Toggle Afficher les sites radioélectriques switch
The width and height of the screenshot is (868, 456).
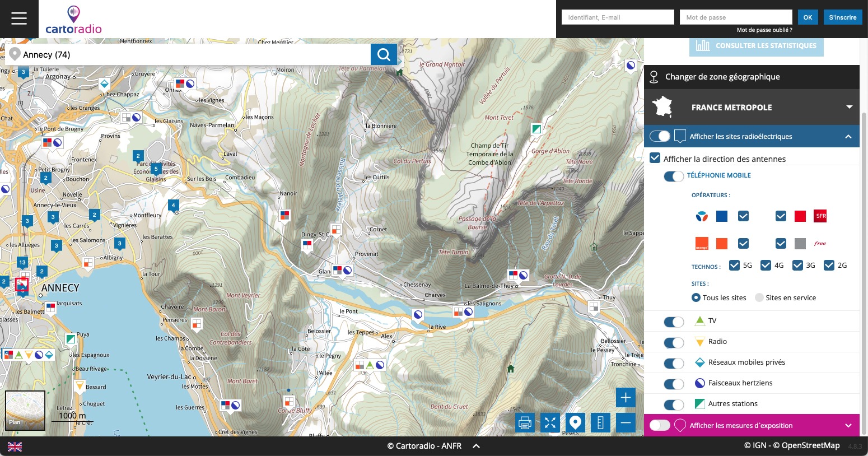pos(660,136)
